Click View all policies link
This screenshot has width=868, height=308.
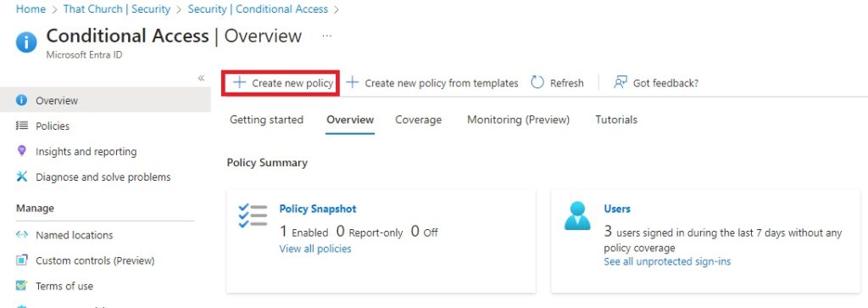(315, 249)
